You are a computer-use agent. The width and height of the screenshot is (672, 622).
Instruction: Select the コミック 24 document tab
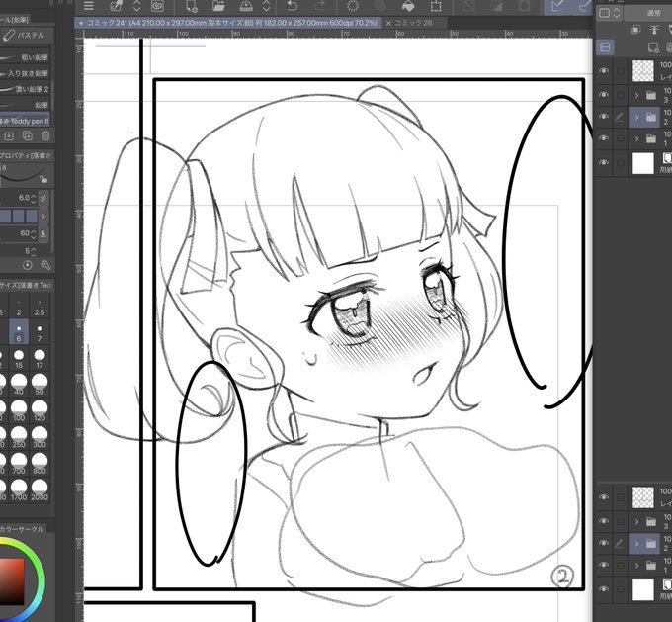tap(228, 23)
